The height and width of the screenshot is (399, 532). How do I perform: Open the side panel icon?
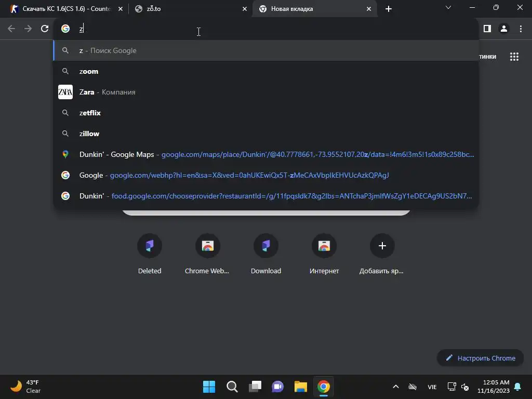click(x=487, y=29)
